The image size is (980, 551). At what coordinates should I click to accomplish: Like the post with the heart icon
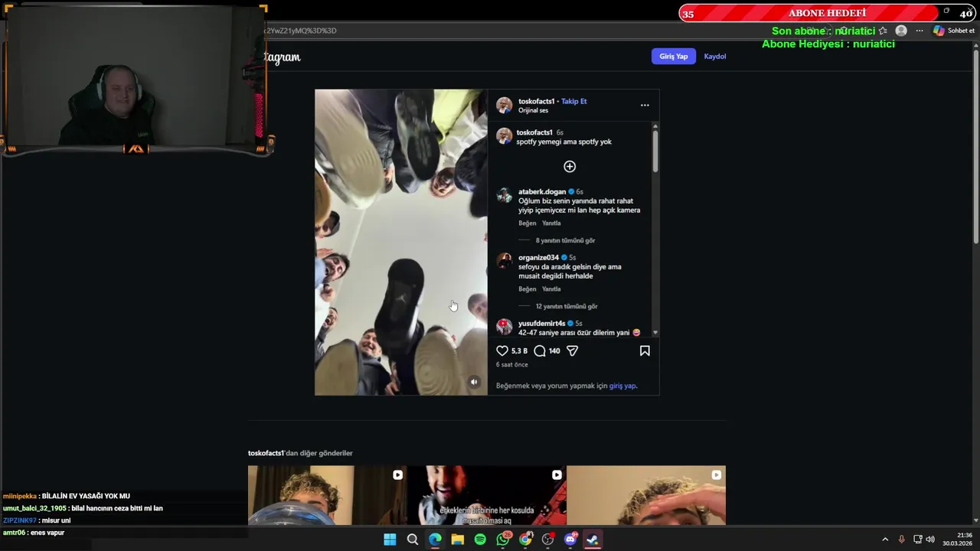tap(502, 350)
